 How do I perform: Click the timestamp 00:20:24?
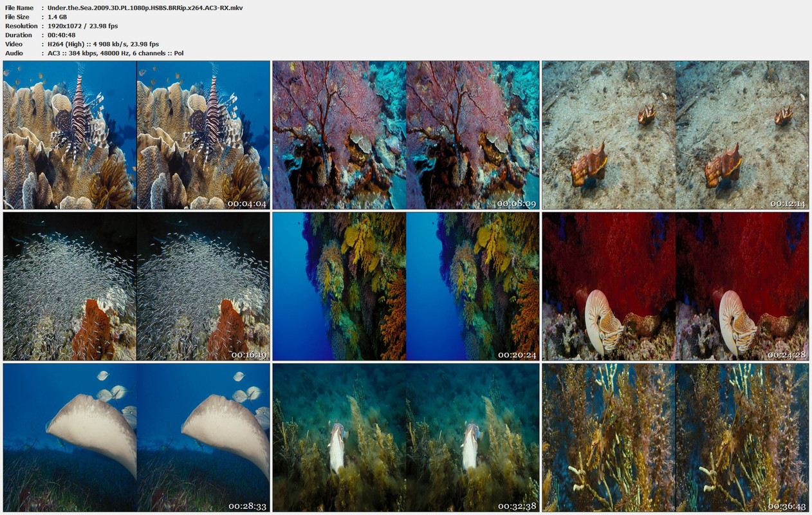coord(517,355)
